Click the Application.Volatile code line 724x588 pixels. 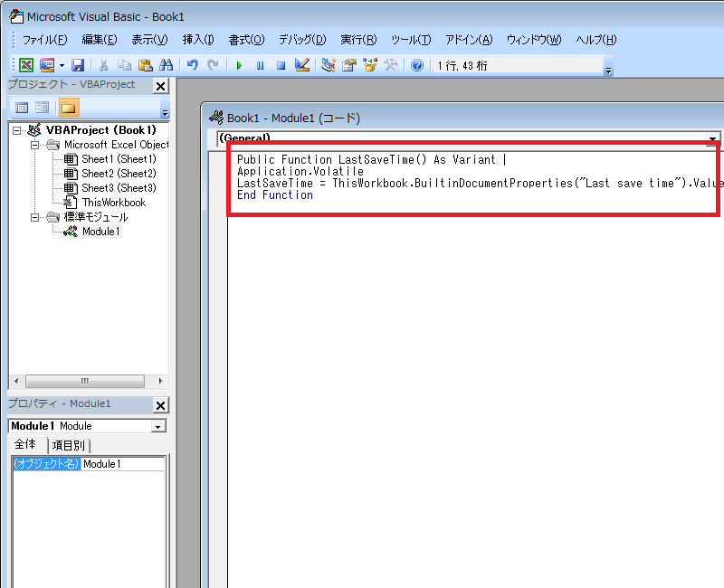[300, 172]
